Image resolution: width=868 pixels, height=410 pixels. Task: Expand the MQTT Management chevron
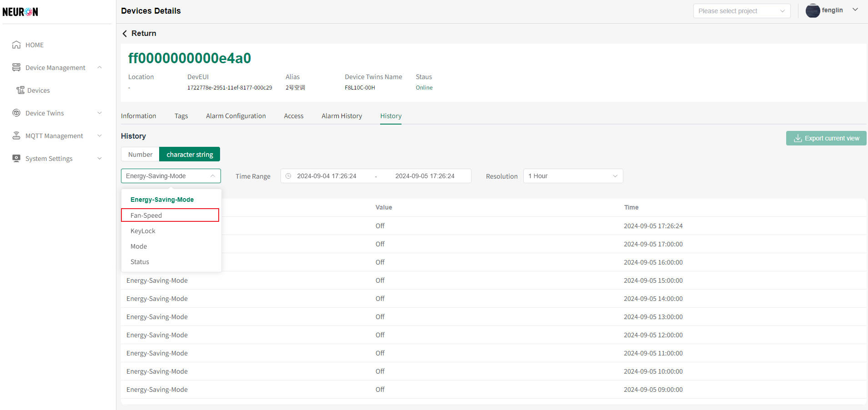(100, 135)
